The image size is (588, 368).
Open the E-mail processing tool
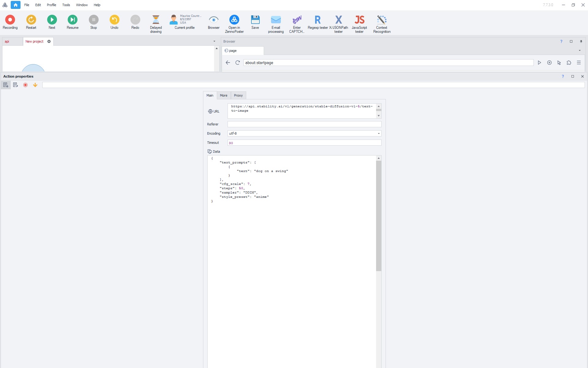276,24
